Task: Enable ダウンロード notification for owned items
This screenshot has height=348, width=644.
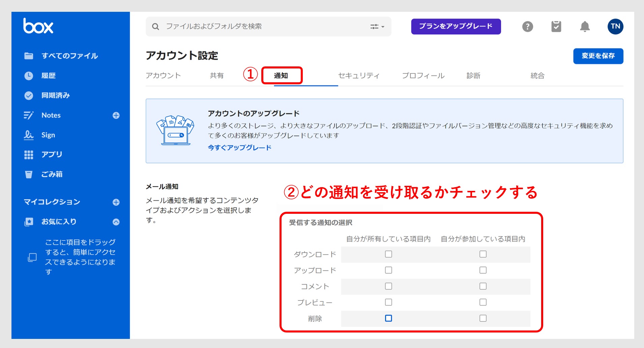Action: point(388,254)
